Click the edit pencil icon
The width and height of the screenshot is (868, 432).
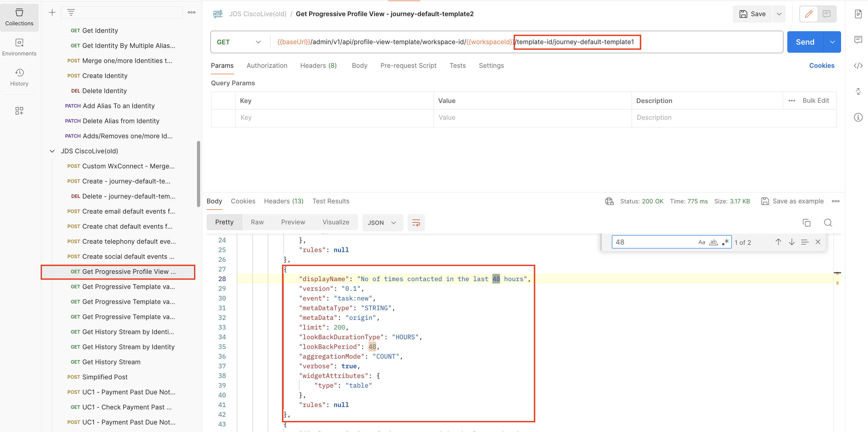(x=809, y=14)
